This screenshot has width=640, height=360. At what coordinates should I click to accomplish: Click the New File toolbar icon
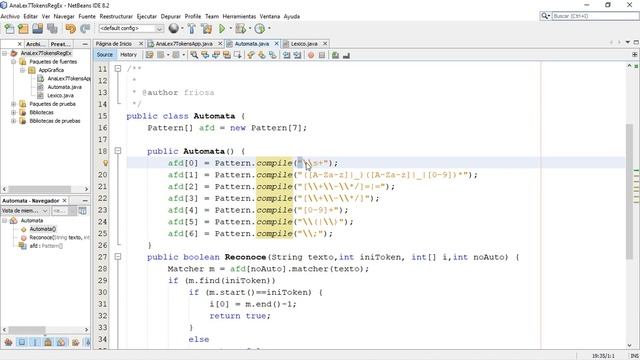9,29
